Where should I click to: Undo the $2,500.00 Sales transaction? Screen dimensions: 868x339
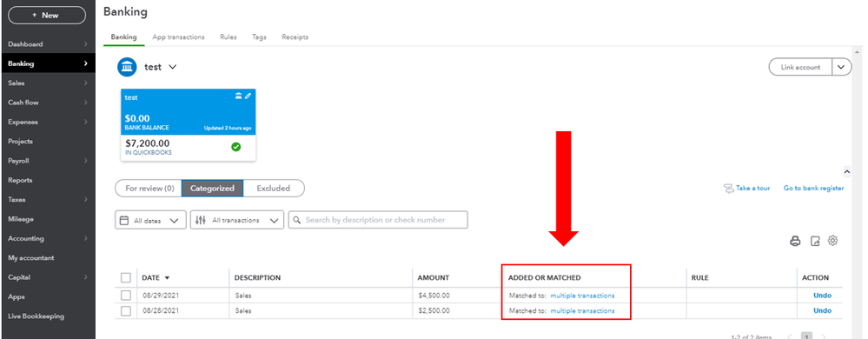tap(822, 311)
